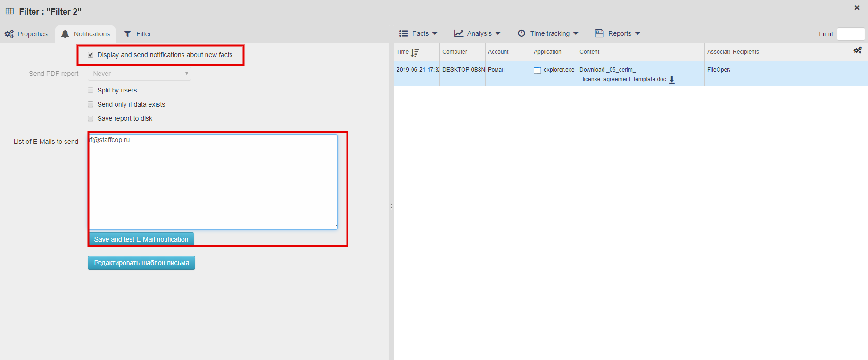This screenshot has height=360, width=868.
Task: Close the Filter 2 dialog
Action: pos(857,8)
